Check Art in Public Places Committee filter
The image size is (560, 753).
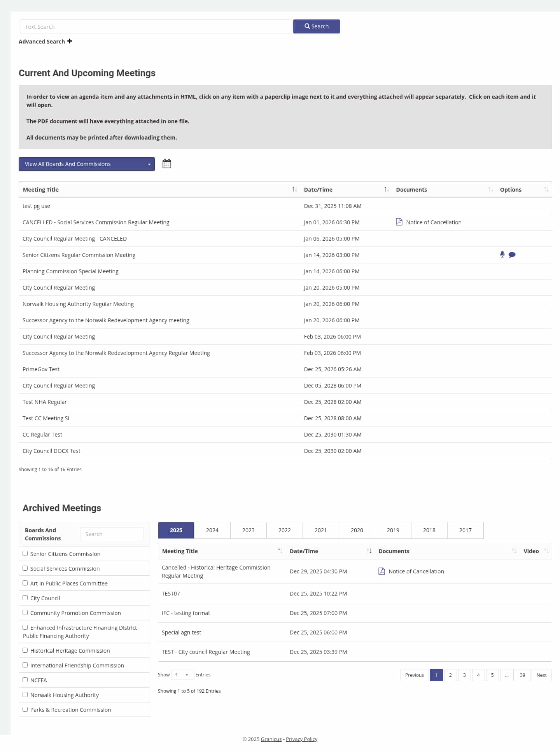tap(25, 583)
